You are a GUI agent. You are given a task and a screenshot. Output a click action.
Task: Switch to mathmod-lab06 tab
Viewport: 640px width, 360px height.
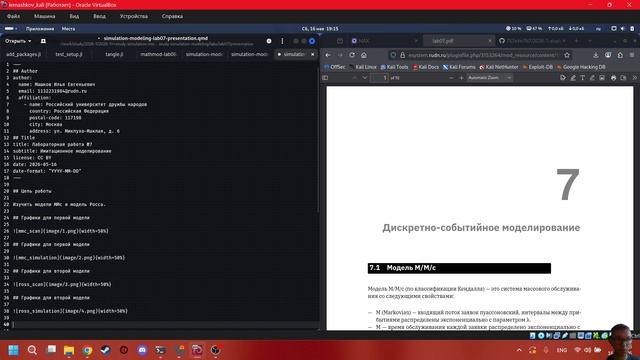[158, 54]
